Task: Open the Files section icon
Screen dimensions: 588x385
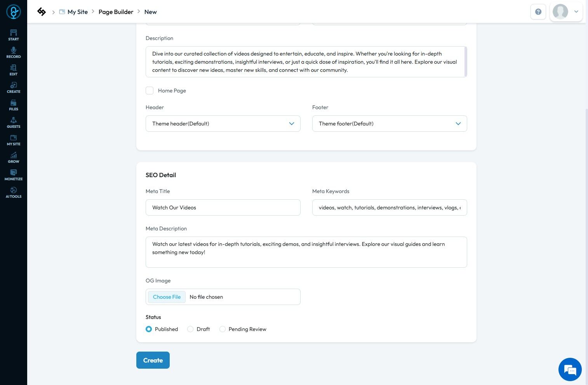Action: point(14,105)
